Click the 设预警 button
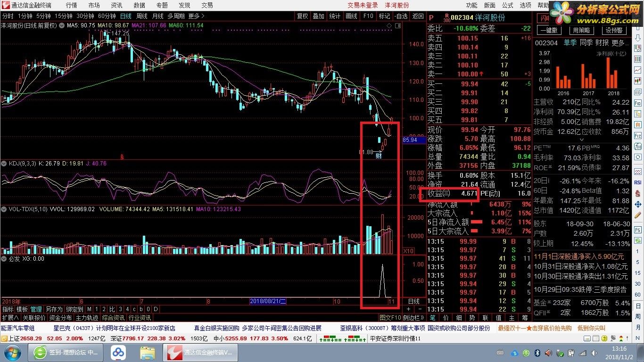The image size is (644, 362). coord(614,30)
